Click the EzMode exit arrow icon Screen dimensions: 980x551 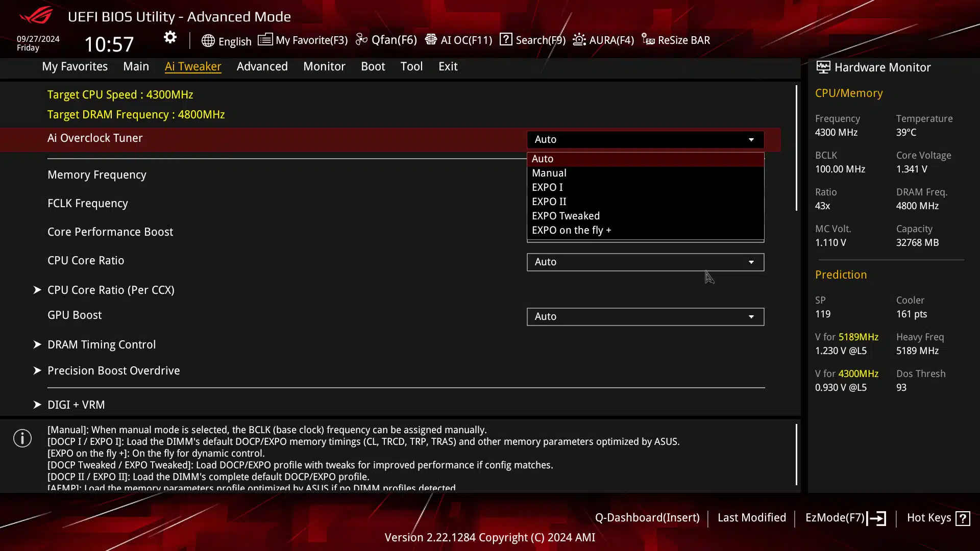coord(876,518)
